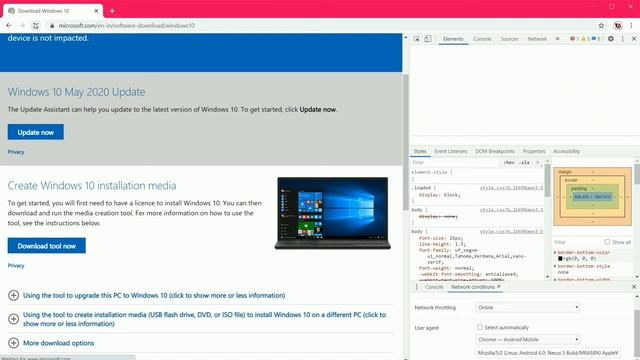Click the blue message count badge
Screen dimensions: 640x360
point(596,39)
